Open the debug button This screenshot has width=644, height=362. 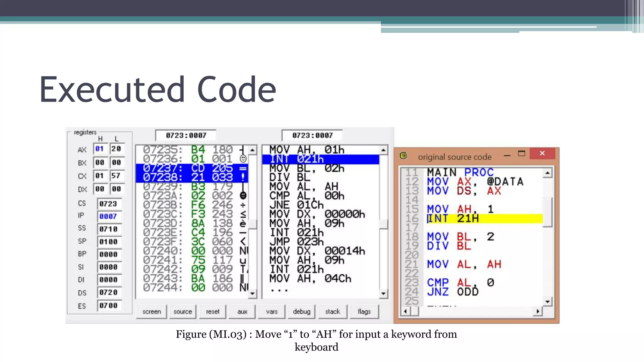point(302,311)
